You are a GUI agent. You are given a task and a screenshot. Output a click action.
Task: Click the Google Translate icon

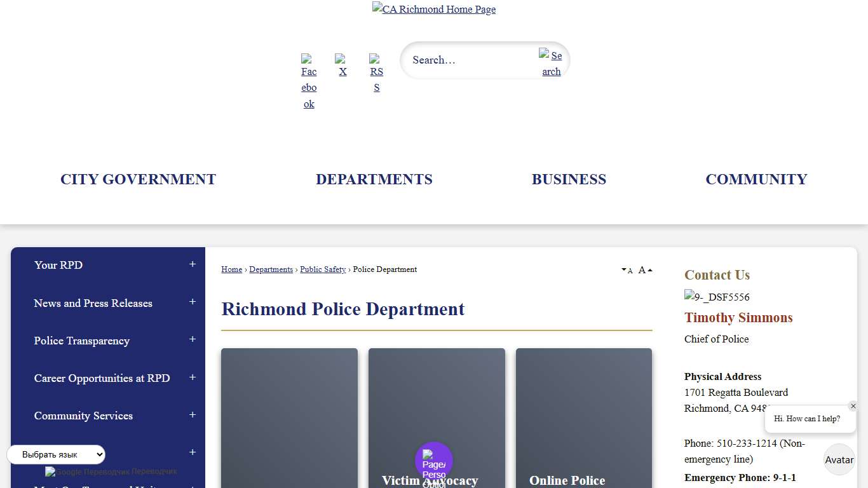(x=50, y=471)
